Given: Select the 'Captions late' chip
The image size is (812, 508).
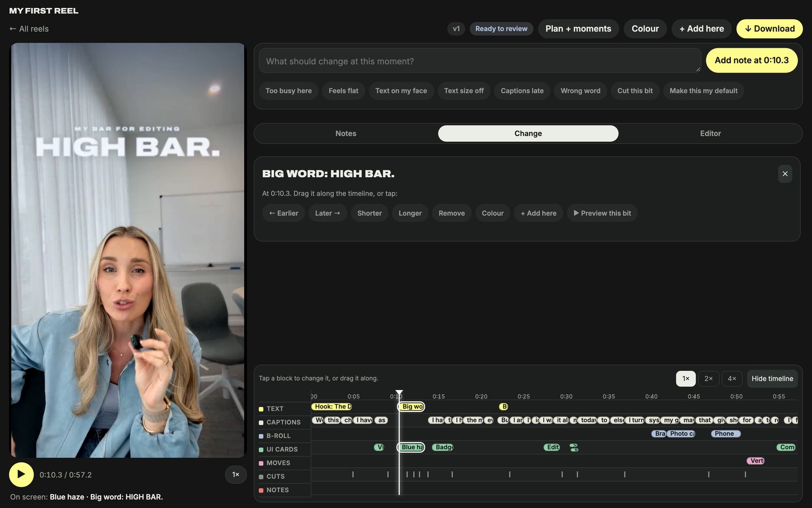Looking at the screenshot, I should (x=522, y=91).
